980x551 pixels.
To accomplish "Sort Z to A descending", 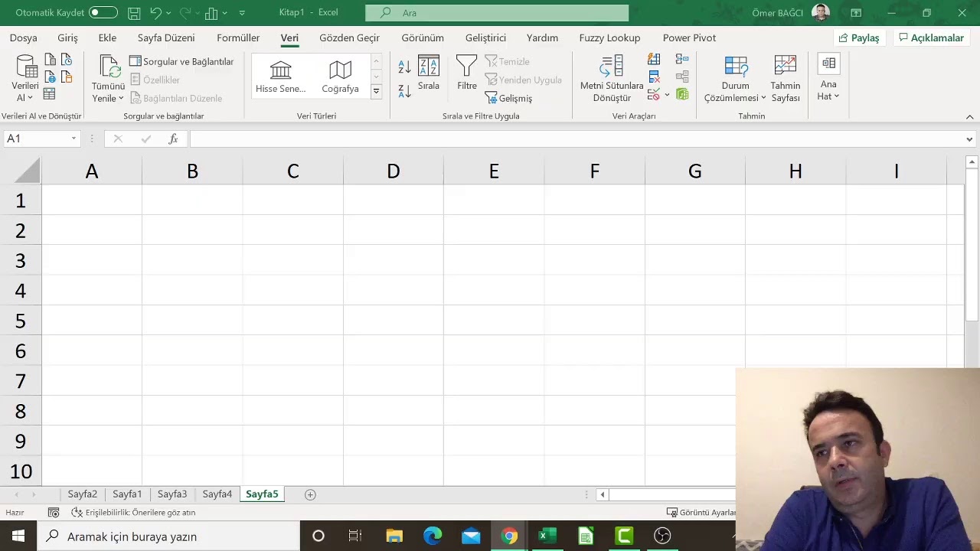I will coord(404,90).
